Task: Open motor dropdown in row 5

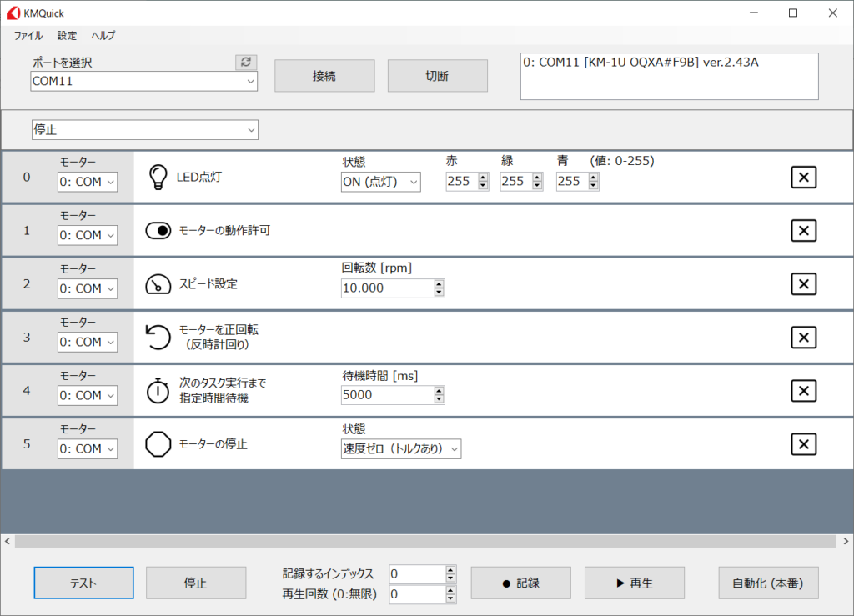Action: click(x=88, y=449)
